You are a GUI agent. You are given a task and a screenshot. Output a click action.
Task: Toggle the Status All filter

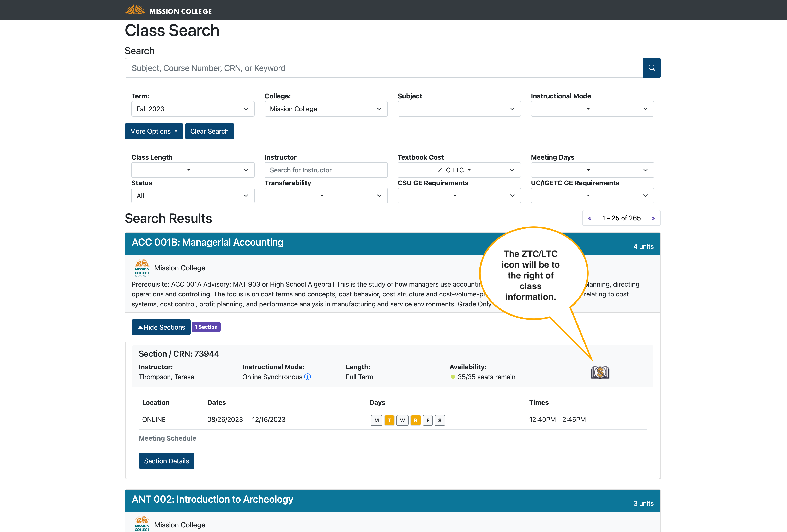click(192, 195)
